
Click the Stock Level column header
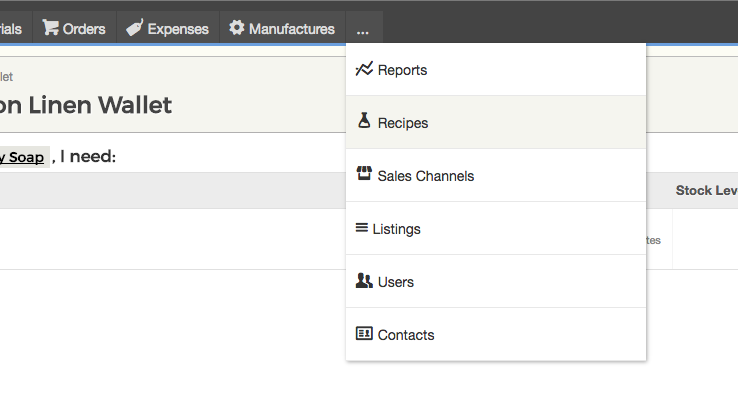pos(706,190)
